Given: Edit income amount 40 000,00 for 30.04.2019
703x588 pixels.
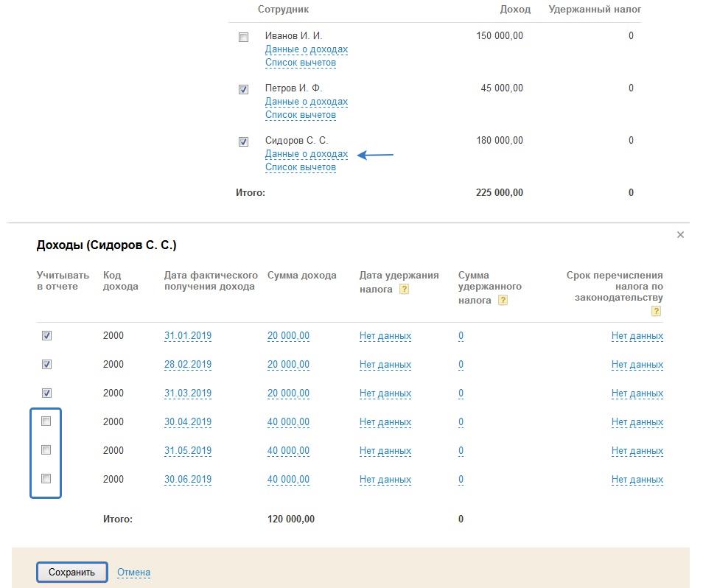Looking at the screenshot, I should [x=288, y=422].
